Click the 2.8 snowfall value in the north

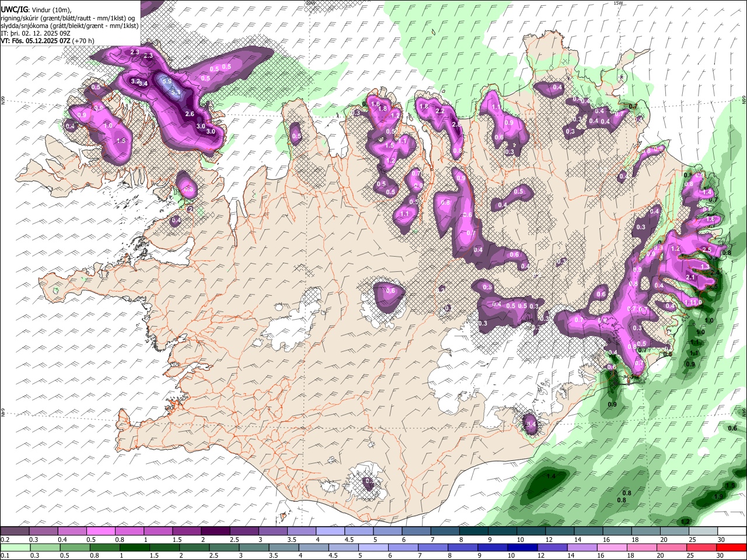point(457,124)
